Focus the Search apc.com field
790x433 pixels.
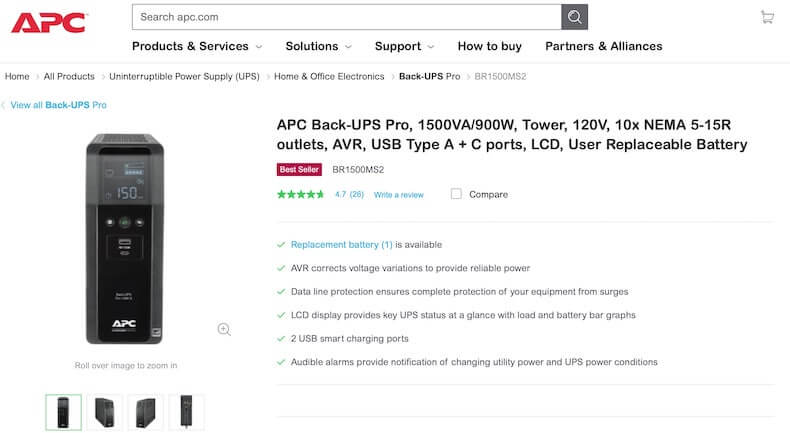pos(347,17)
